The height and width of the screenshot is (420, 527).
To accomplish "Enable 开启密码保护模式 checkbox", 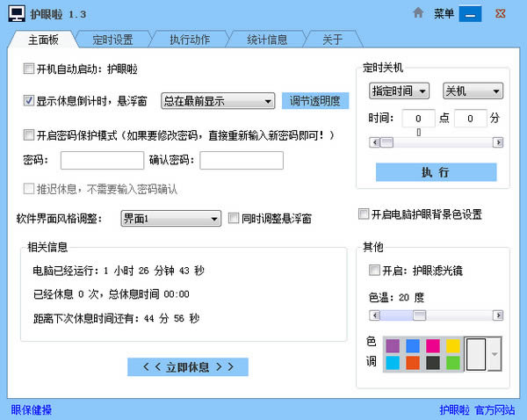I will coord(29,134).
